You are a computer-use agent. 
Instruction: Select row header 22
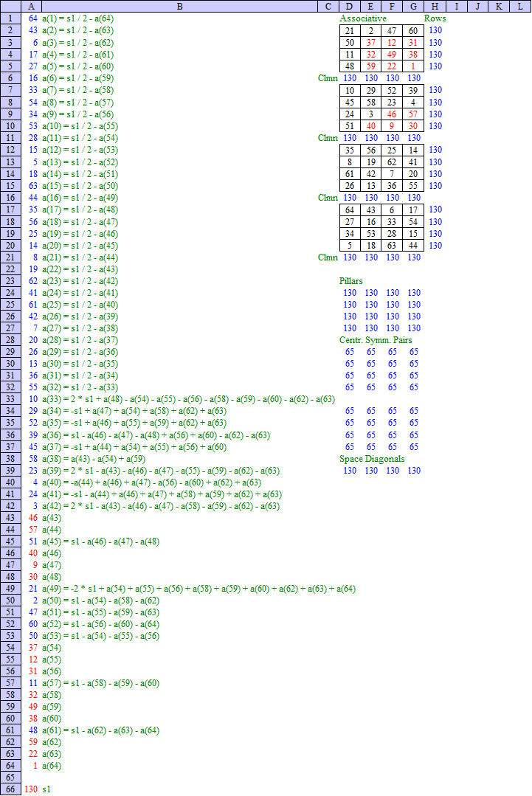point(10,269)
